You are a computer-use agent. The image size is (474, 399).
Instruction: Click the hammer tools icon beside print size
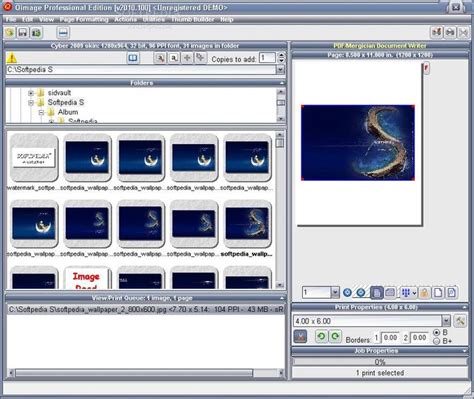pyautogui.click(x=460, y=321)
